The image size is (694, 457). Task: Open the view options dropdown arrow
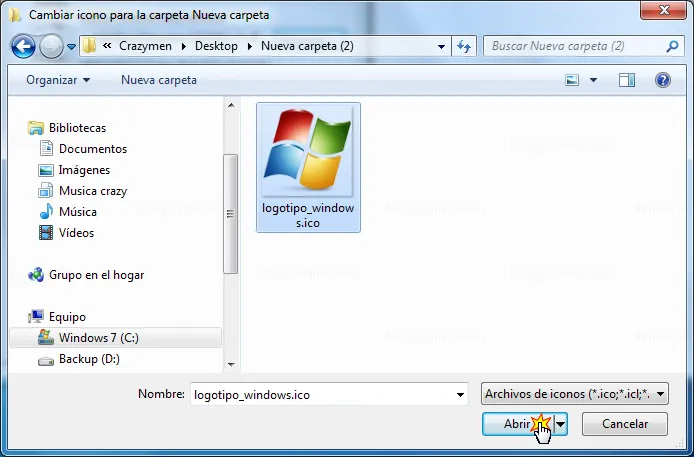pyautogui.click(x=594, y=80)
